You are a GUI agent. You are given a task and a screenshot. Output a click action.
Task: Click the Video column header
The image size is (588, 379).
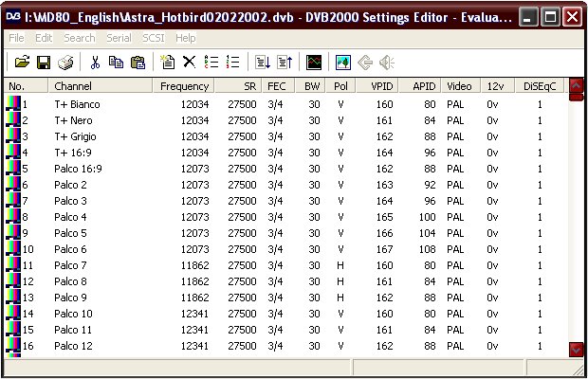[461, 86]
